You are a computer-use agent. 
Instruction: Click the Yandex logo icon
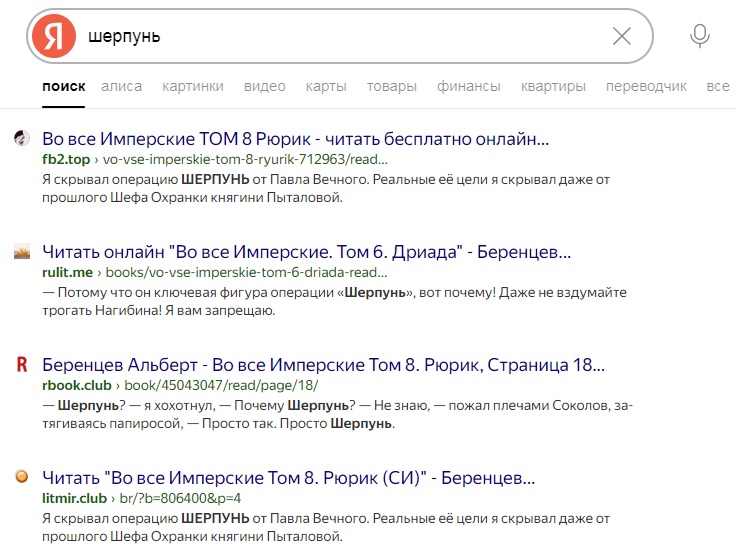54,37
